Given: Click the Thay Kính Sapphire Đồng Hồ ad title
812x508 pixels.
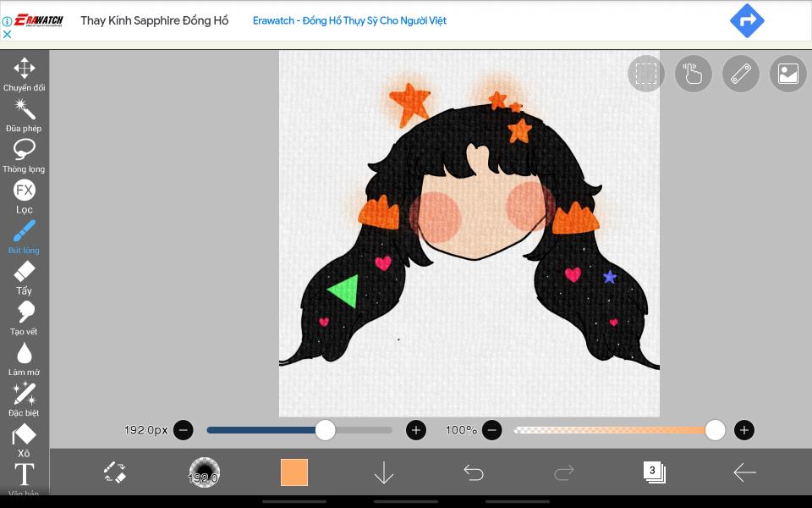Looking at the screenshot, I should coord(154,20).
